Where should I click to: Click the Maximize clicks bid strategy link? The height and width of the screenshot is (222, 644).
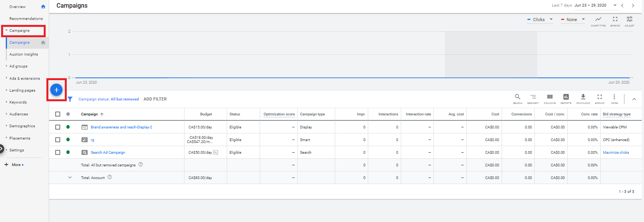[x=616, y=153]
